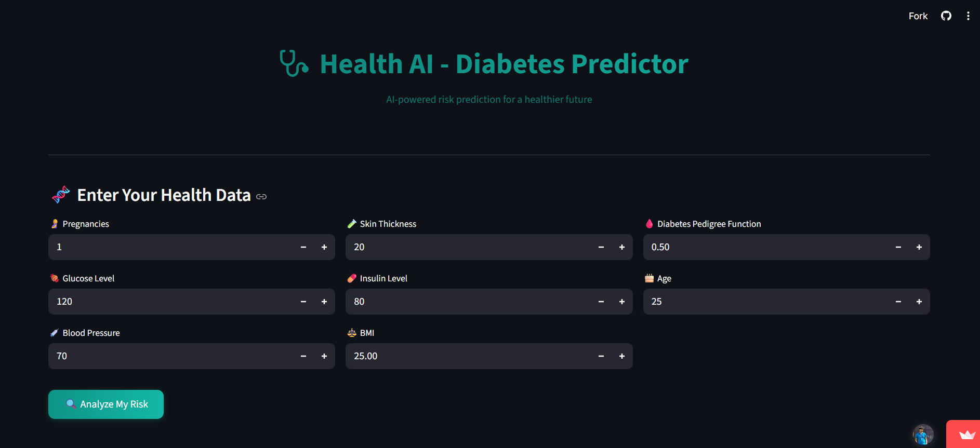
Task: Open the user profile avatar
Action: tap(923, 435)
